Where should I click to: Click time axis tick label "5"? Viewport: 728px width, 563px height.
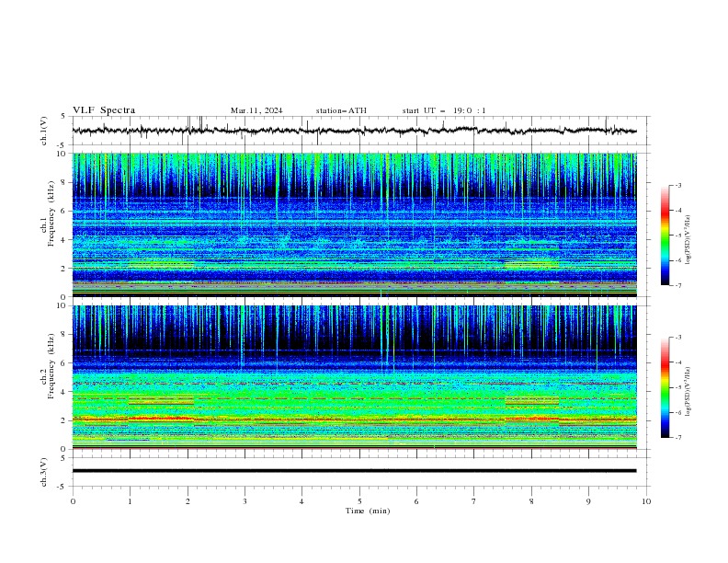coord(359,501)
